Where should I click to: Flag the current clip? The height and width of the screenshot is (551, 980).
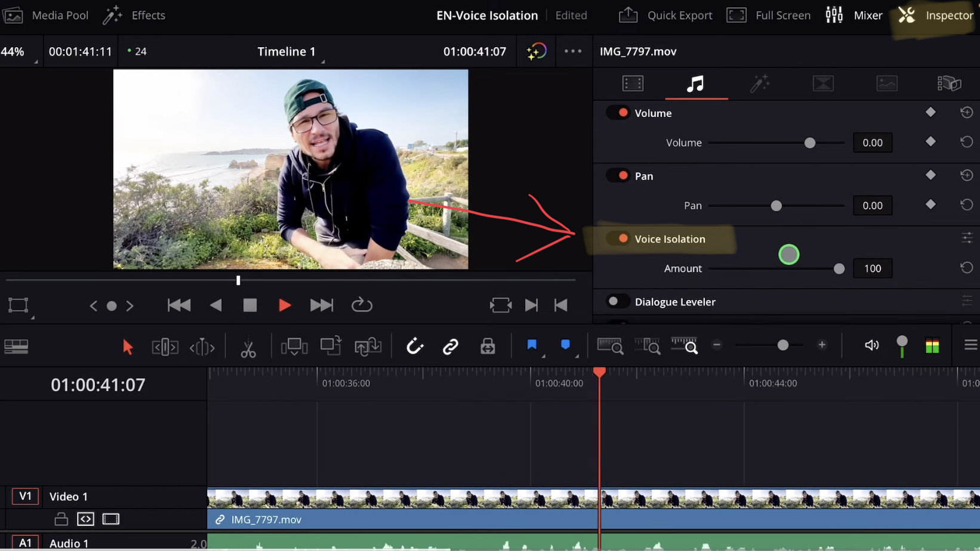coord(531,345)
